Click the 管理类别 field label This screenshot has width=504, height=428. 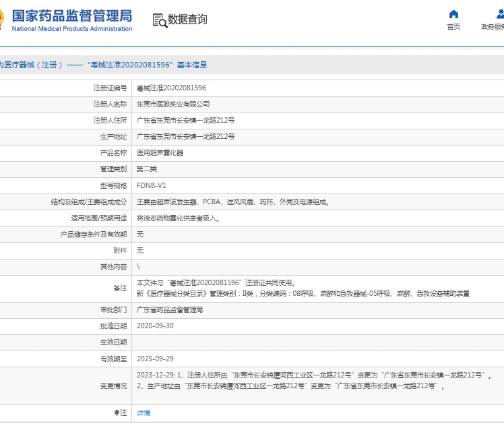coord(113,169)
